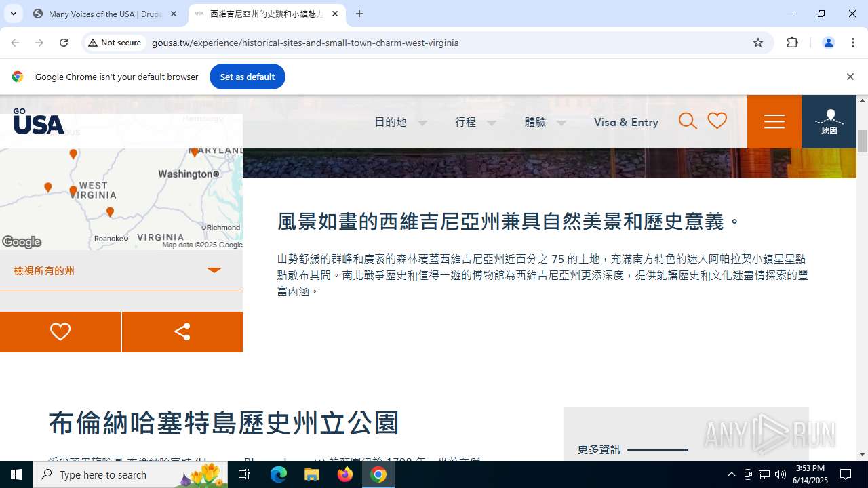Screen dimensions: 868x488
Task: Open a new browser tab
Action: point(359,14)
